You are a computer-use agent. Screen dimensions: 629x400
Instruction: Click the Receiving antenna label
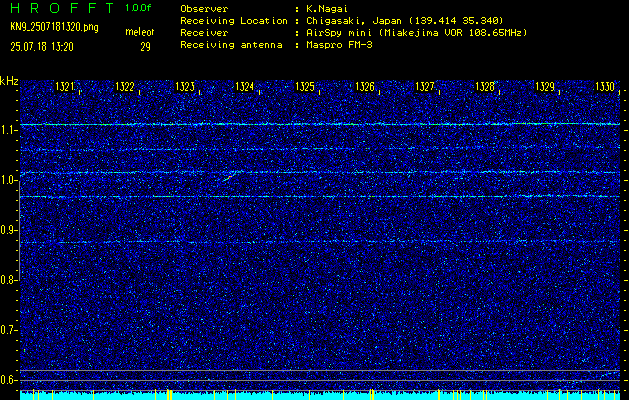pos(231,45)
